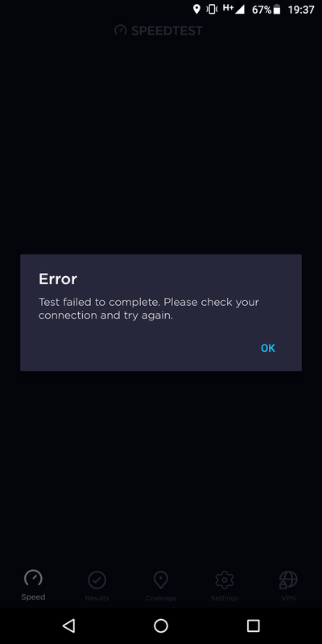This screenshot has width=322, height=644.
Task: Select the Coverage tab label
Action: [x=160, y=598]
